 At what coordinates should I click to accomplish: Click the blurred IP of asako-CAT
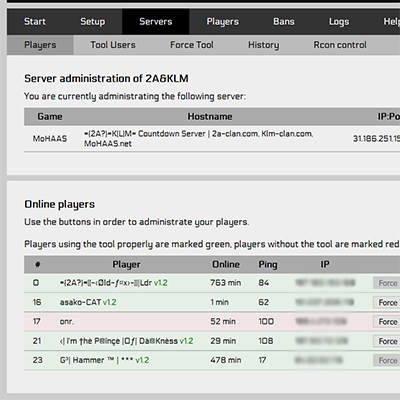(324, 302)
